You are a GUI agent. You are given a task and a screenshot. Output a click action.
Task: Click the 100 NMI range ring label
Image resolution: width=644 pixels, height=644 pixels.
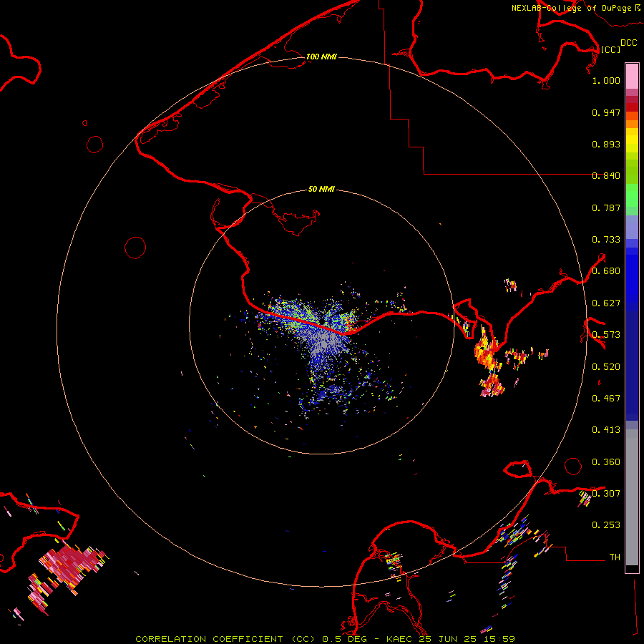(321, 57)
